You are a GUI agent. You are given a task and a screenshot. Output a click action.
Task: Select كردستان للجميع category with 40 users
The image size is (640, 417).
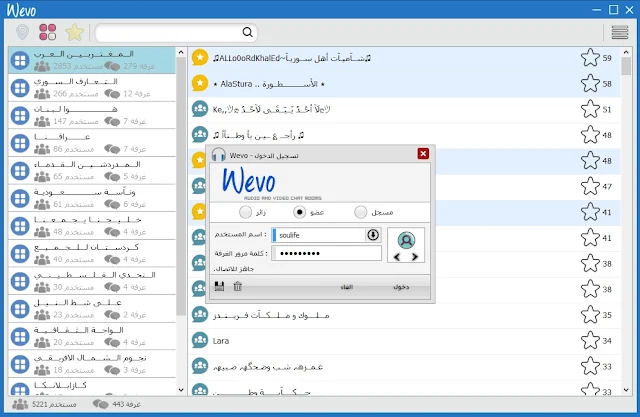pos(92,253)
